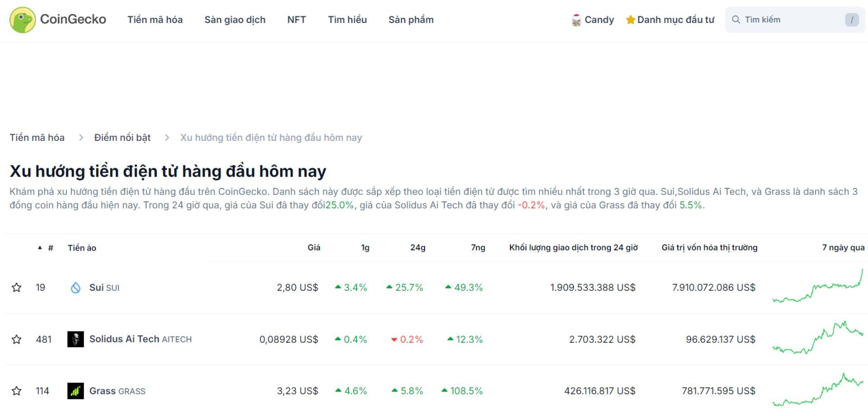Screen dimensions: 868x416
Task: Select the Sui coin logo
Action: coord(76,287)
